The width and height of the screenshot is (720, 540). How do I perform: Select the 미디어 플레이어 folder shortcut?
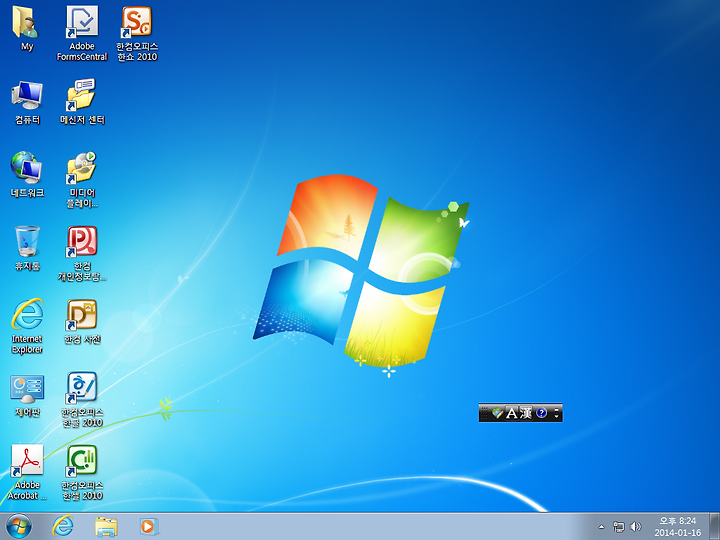tap(82, 180)
